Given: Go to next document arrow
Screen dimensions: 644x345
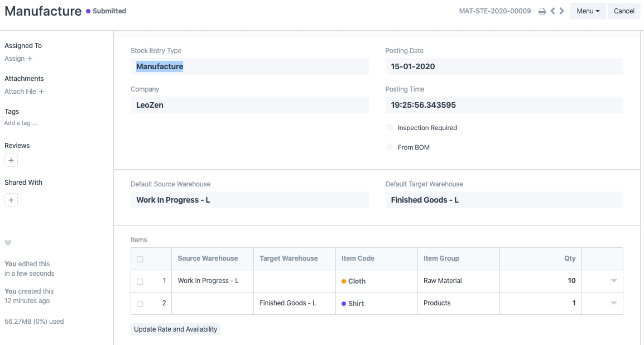Looking at the screenshot, I should [x=561, y=11].
